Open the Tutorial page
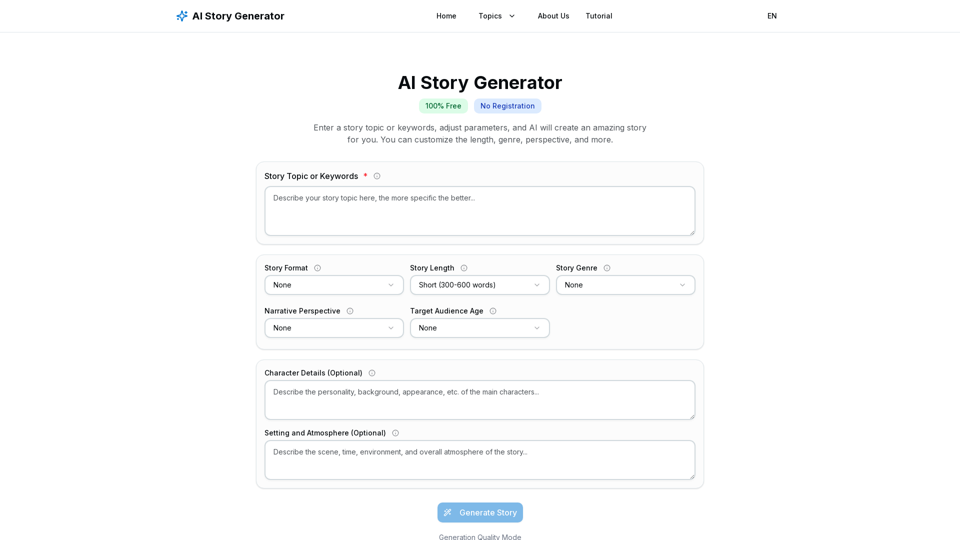Image resolution: width=960 pixels, height=540 pixels. click(x=599, y=16)
